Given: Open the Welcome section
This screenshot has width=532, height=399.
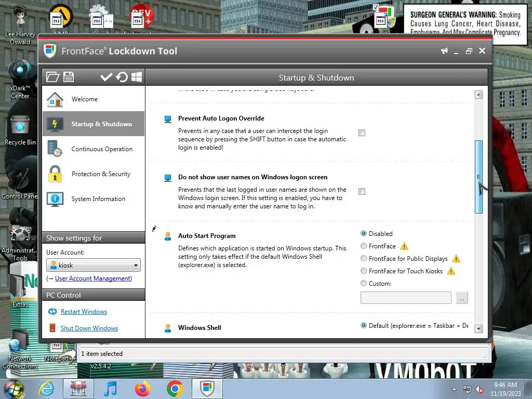Looking at the screenshot, I should coord(94,99).
